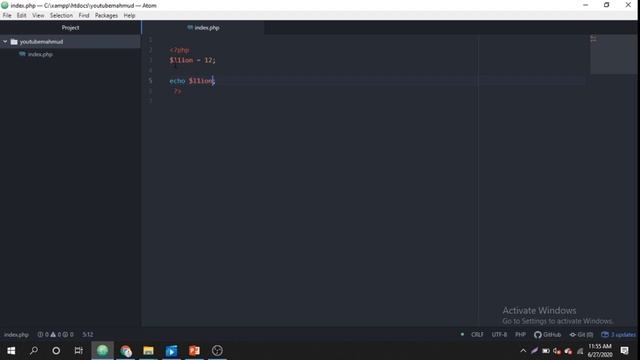This screenshot has width=640, height=360.
Task: Open index.php in the tree view
Action: coord(40,54)
